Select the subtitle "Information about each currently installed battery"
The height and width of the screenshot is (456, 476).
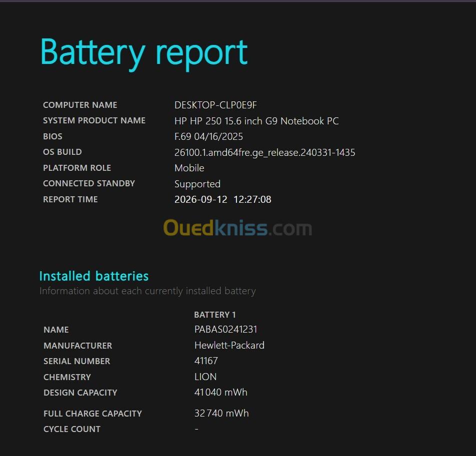coord(147,291)
